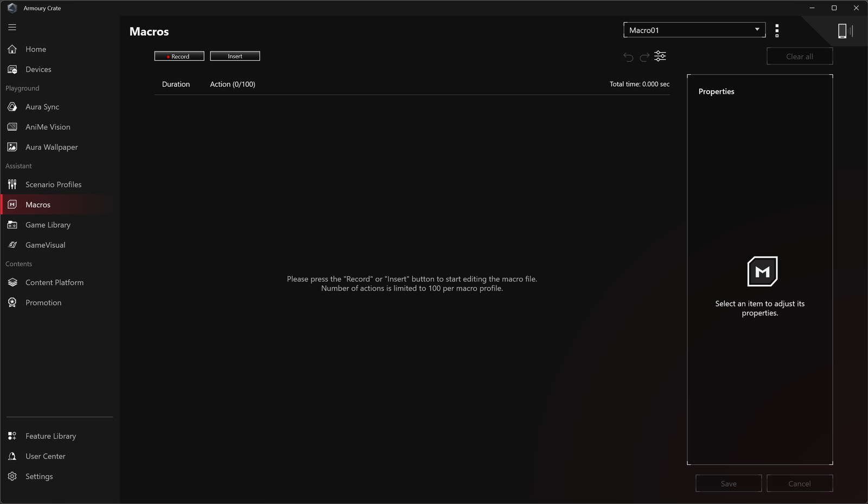Open the Home page label
Screen dimensions: 868x504
[36, 49]
